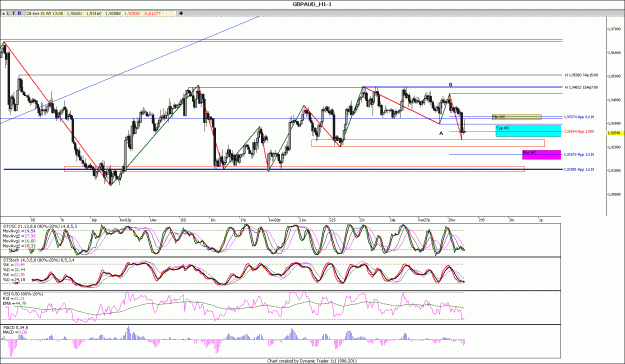
Task: Click the RSI indicator panel title
Action: coord(23,294)
